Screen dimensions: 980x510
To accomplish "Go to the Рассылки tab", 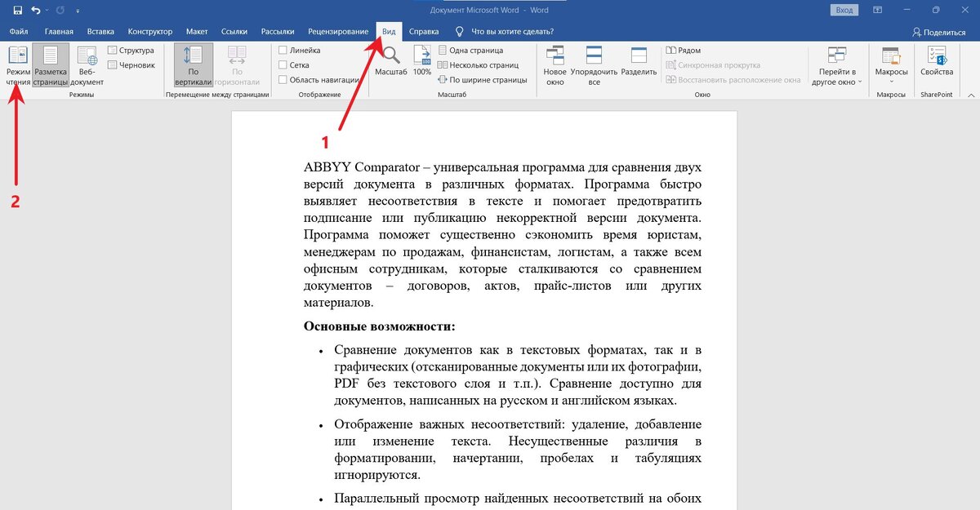I will click(x=278, y=32).
